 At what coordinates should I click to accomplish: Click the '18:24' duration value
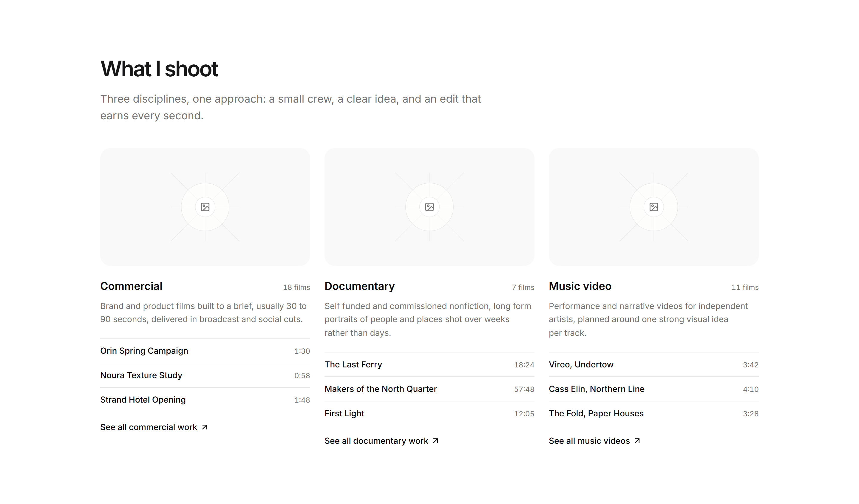tap(524, 365)
